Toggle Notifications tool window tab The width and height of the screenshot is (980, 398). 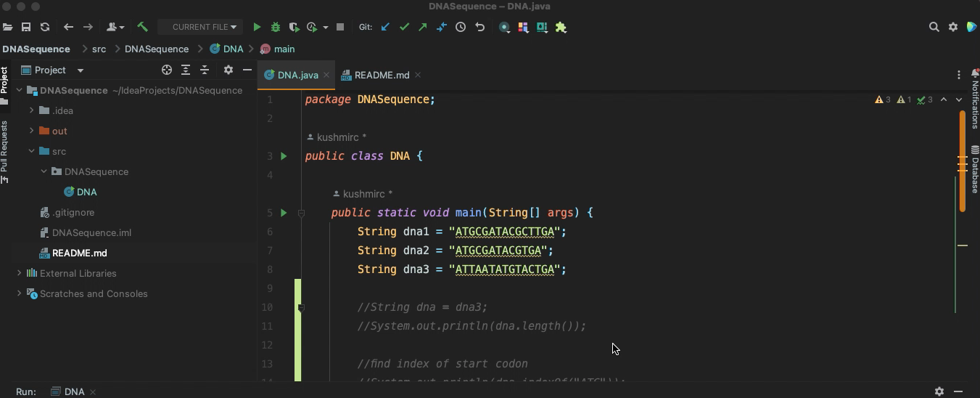[974, 99]
